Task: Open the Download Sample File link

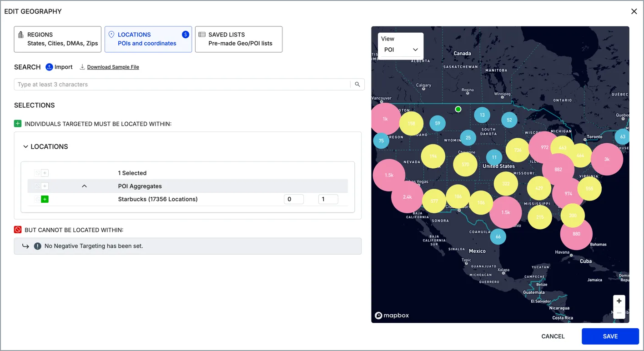Action: click(110, 67)
